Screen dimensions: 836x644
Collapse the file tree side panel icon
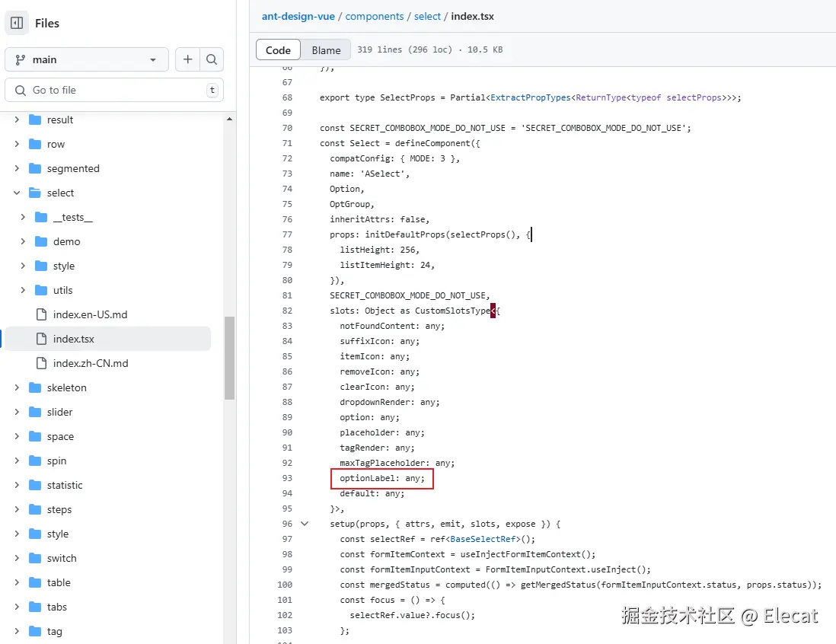tap(17, 23)
